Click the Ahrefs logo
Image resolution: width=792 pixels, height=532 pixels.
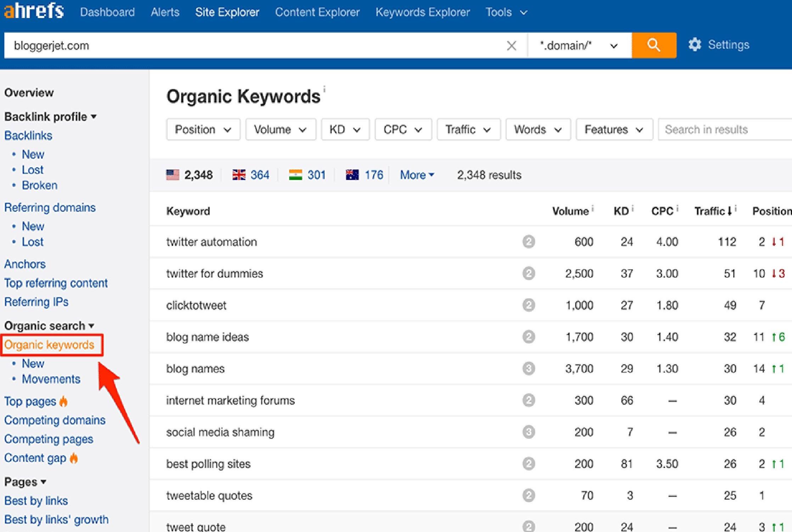tap(34, 11)
